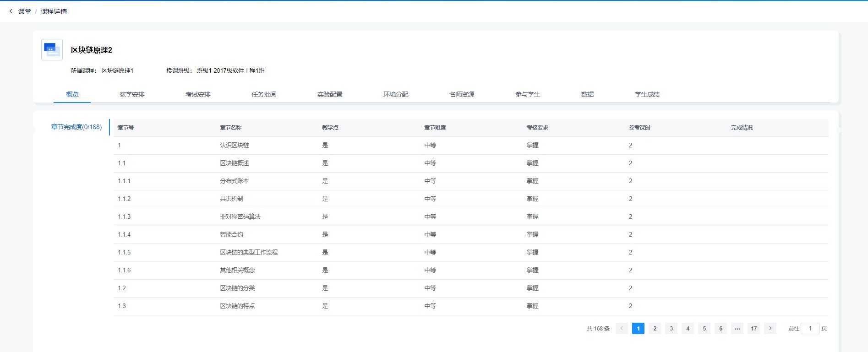Click chapter number 1.1.1 cell
Image resolution: width=868 pixels, height=352 pixels.
click(124, 181)
